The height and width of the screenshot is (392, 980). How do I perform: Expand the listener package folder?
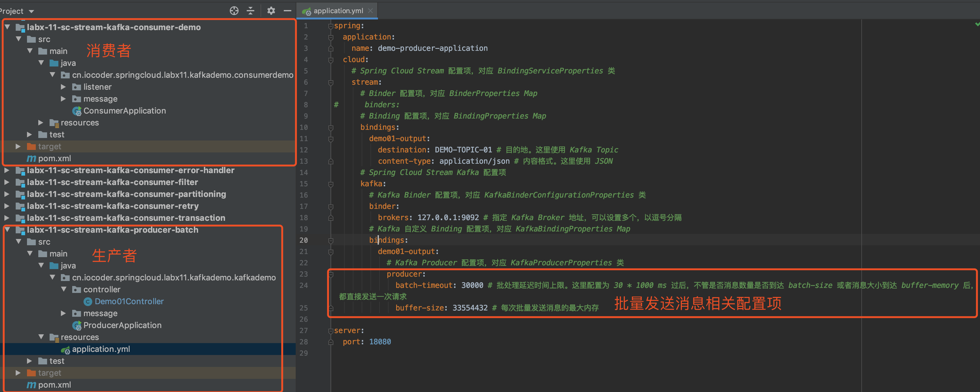coord(63,87)
